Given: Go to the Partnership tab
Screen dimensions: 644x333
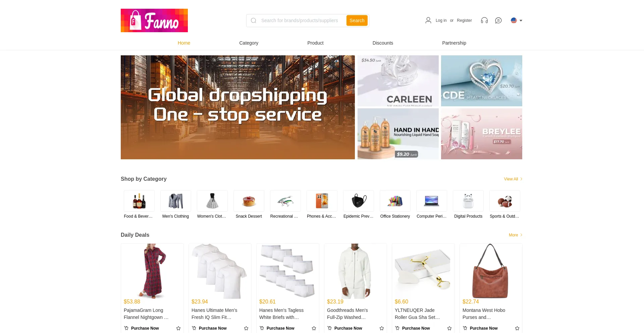Looking at the screenshot, I should [x=454, y=43].
